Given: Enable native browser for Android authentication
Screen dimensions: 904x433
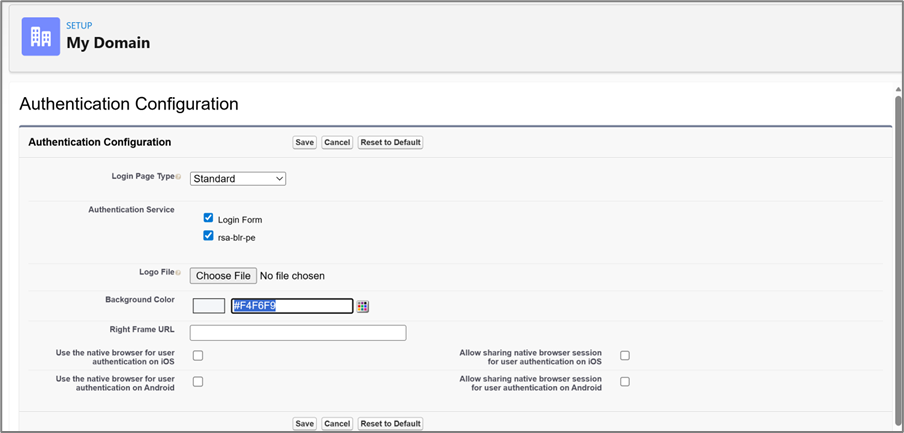Looking at the screenshot, I should coord(198,382).
